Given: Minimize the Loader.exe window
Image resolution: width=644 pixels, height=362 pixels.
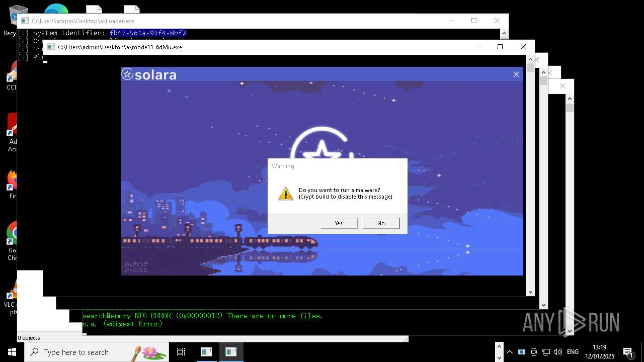Looking at the screenshot, I should click(451, 21).
